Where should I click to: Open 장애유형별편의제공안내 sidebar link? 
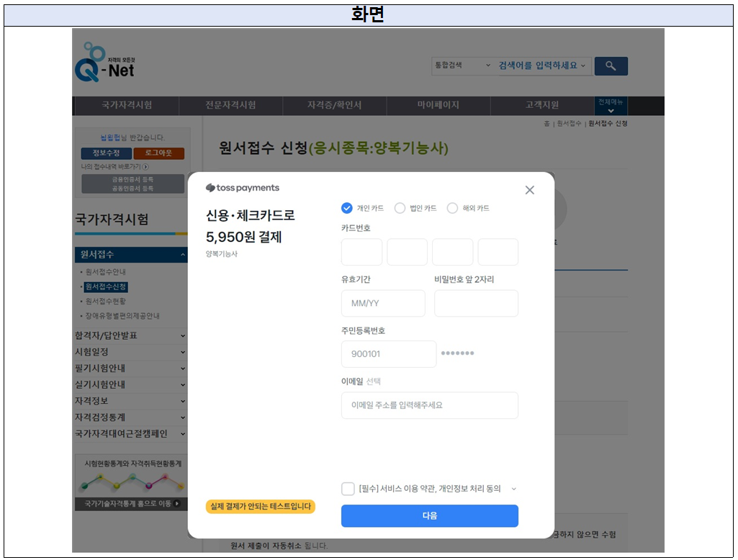(x=122, y=316)
